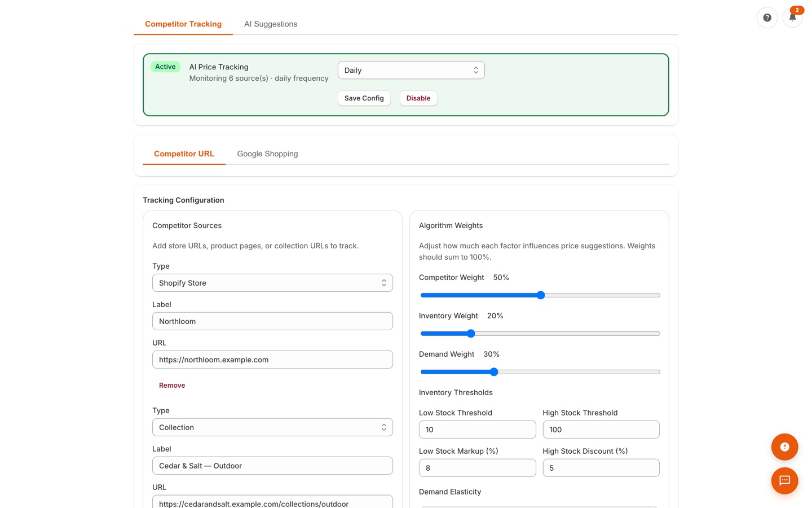Click the Low Stock Threshold field
812x508 pixels.
pos(477,430)
